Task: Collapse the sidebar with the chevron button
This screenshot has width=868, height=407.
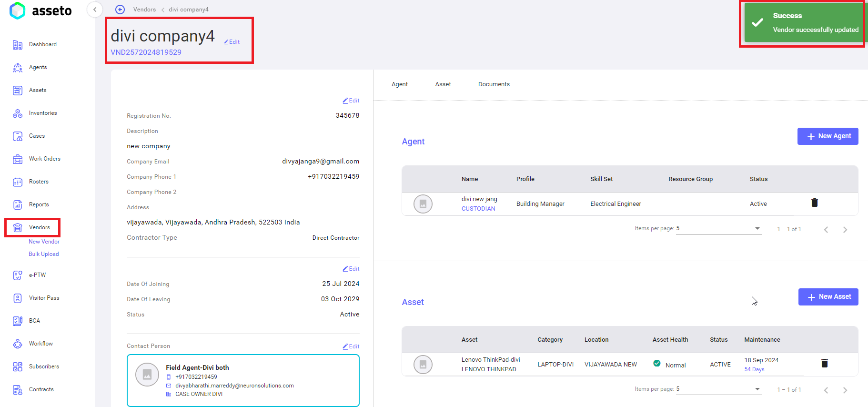Action: tap(95, 10)
